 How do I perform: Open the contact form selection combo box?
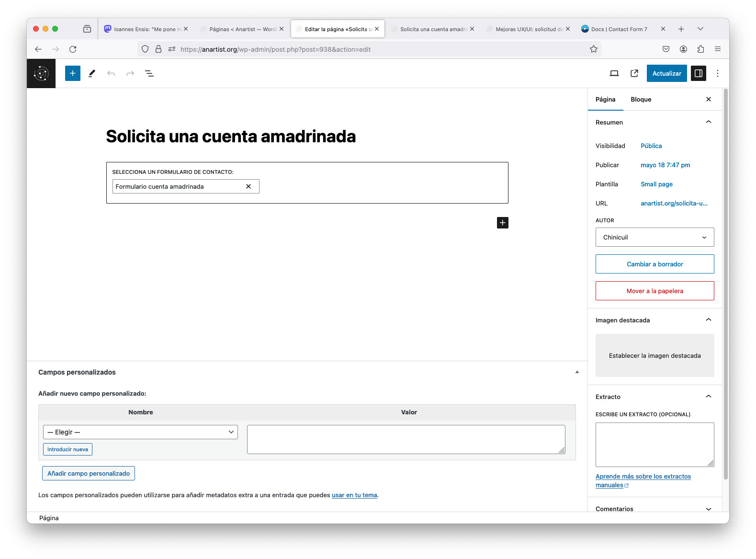(x=186, y=186)
